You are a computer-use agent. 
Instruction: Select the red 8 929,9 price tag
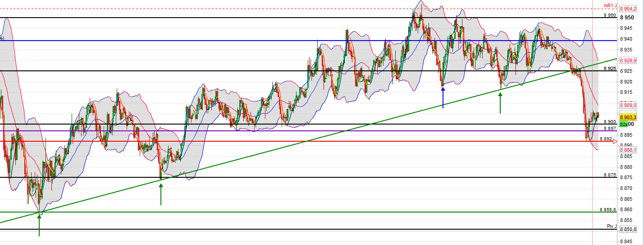(628, 60)
